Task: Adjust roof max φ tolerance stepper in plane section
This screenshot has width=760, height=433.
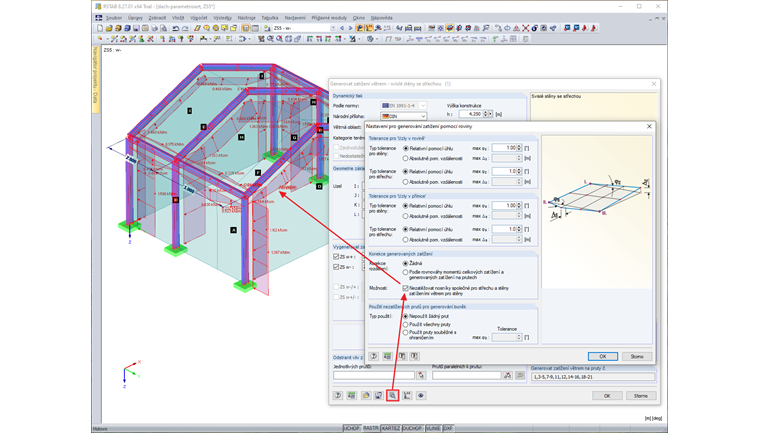Action: click(x=519, y=171)
